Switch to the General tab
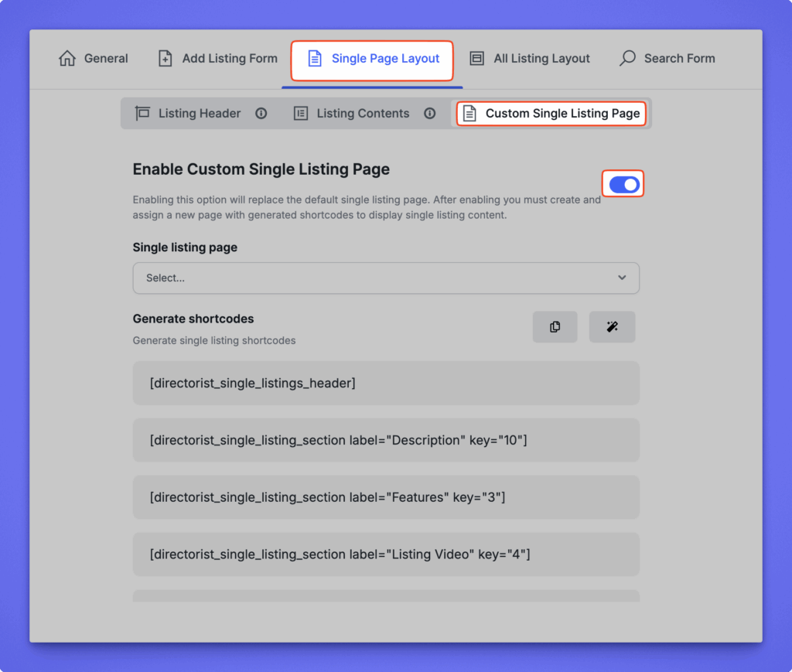Screen dimensions: 792x672 point(105,59)
